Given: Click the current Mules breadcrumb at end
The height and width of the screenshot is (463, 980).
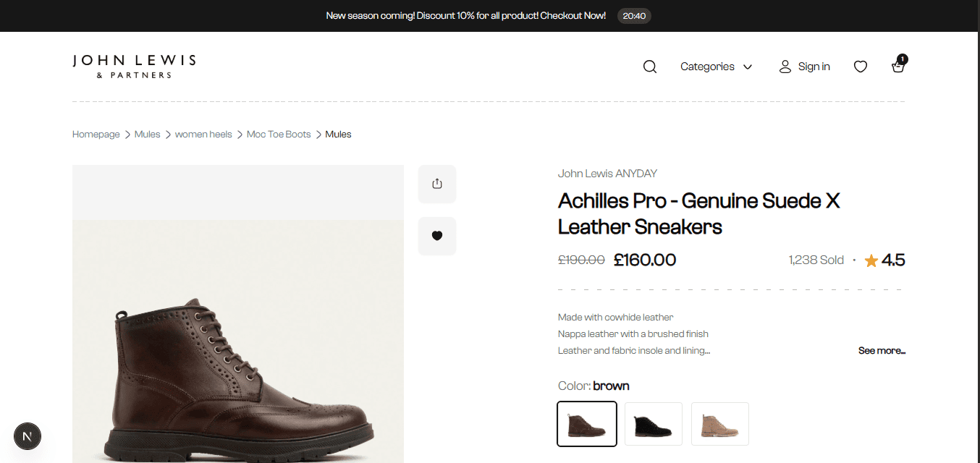Looking at the screenshot, I should click(338, 135).
